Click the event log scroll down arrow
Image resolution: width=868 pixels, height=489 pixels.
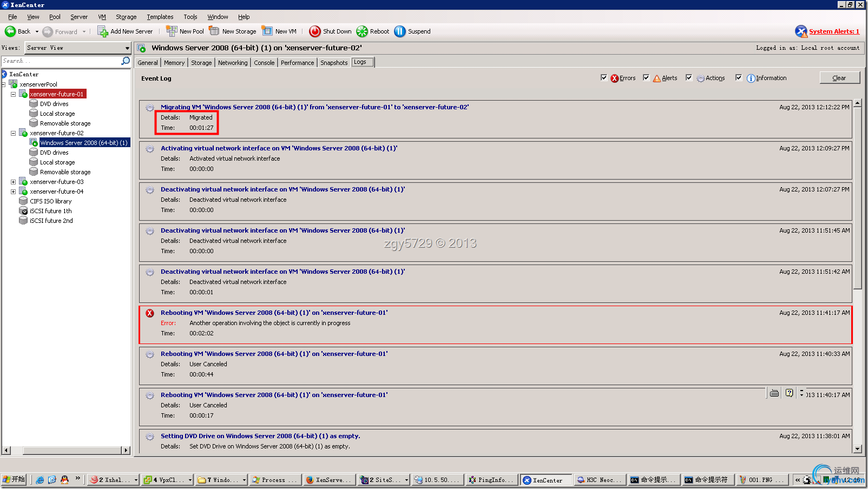point(857,449)
